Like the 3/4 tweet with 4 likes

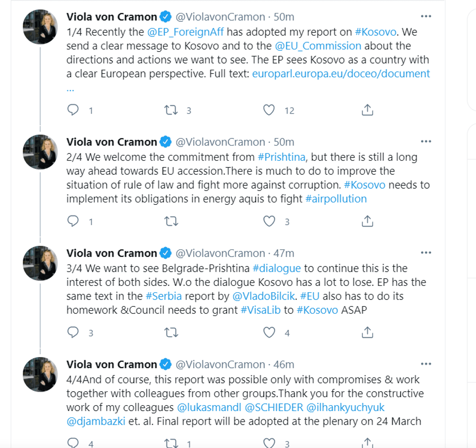click(269, 332)
